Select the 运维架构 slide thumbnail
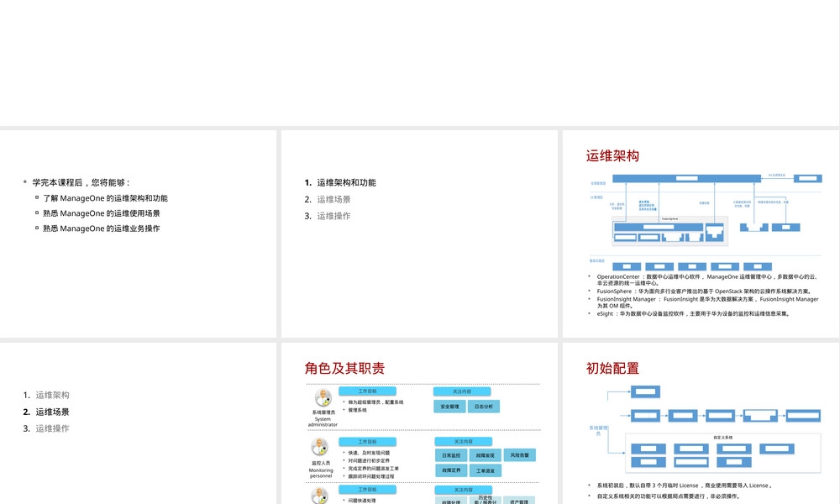840x504 pixels. point(701,234)
